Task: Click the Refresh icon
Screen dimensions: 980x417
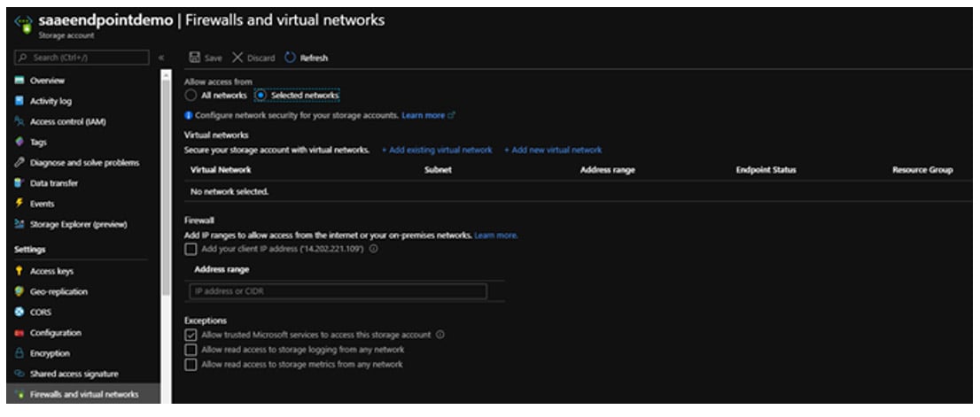Action: click(x=290, y=58)
